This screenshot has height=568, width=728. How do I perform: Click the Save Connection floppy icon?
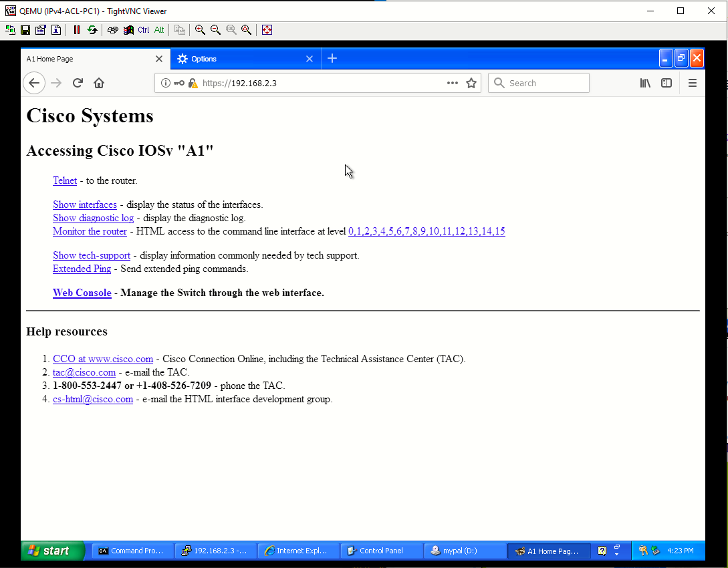coord(25,30)
